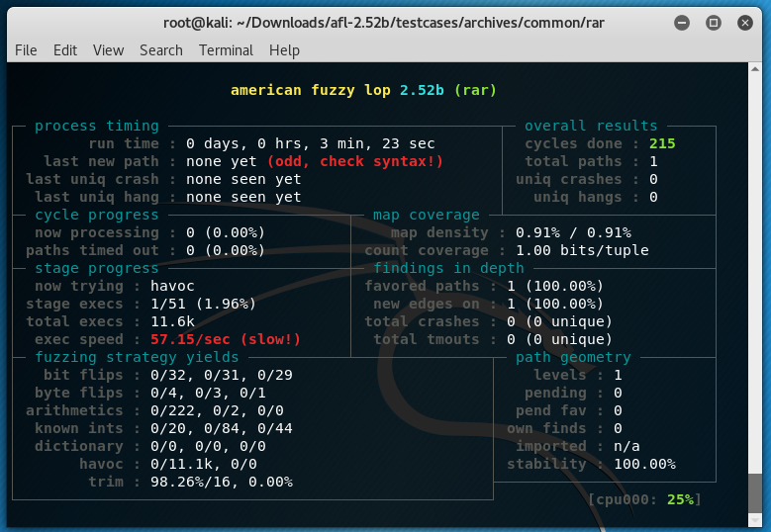Click cycles done value '215'
The width and height of the screenshot is (771, 532).
pyautogui.click(x=662, y=143)
